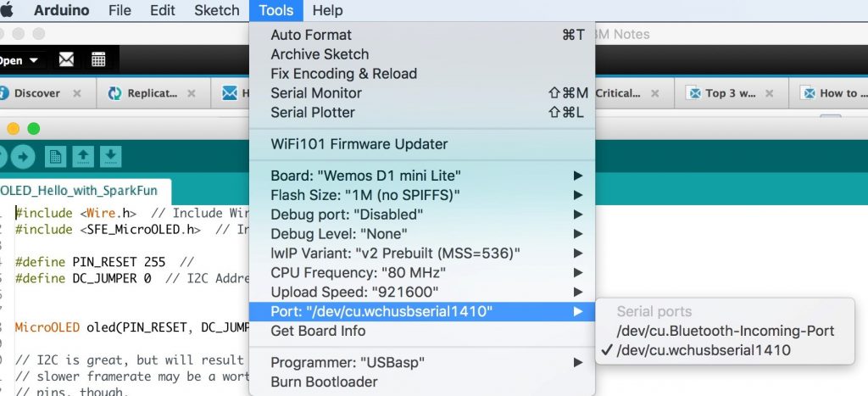Click the calendar icon in Notes toolbar

point(98,59)
